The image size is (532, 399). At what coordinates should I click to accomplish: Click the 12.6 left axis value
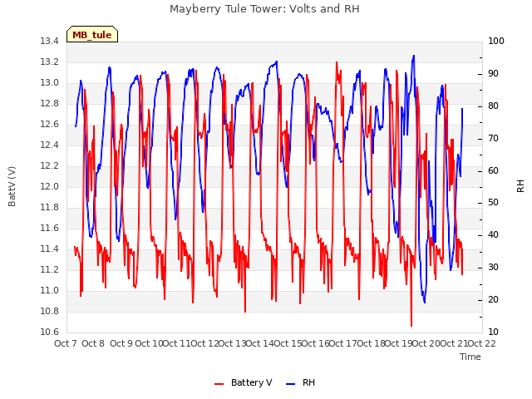50,125
